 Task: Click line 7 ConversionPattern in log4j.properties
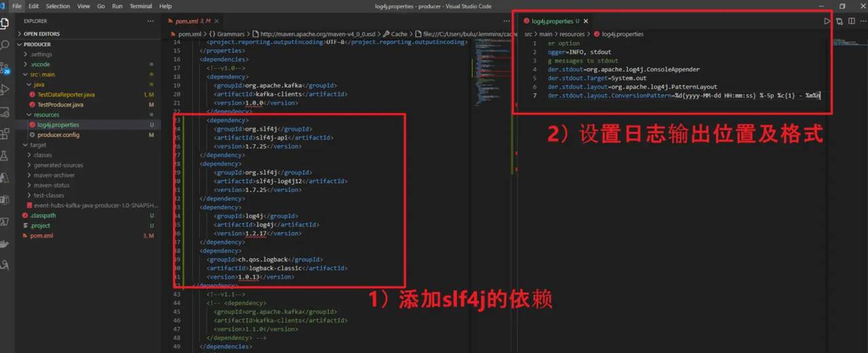tap(684, 96)
